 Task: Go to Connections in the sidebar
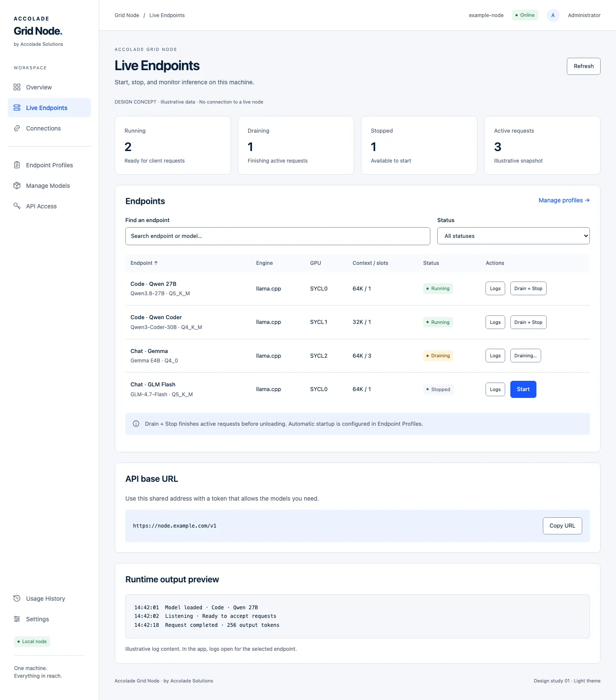click(49, 128)
